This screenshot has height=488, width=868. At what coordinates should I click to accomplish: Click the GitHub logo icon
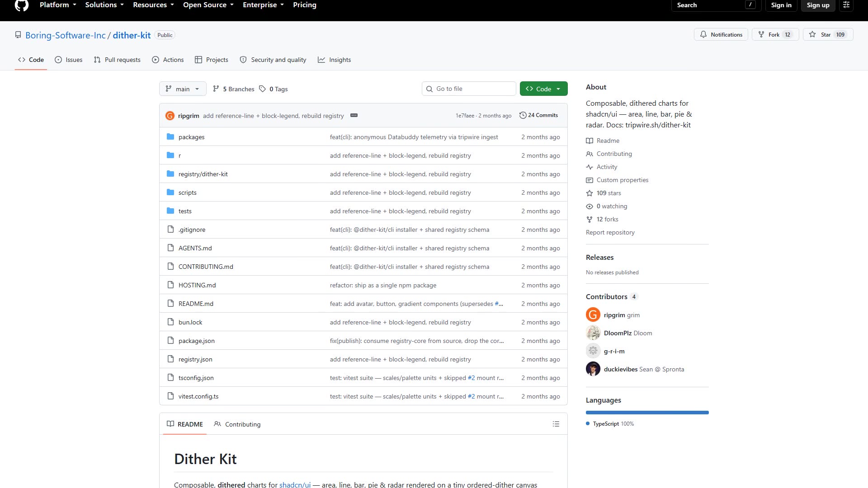pyautogui.click(x=21, y=5)
